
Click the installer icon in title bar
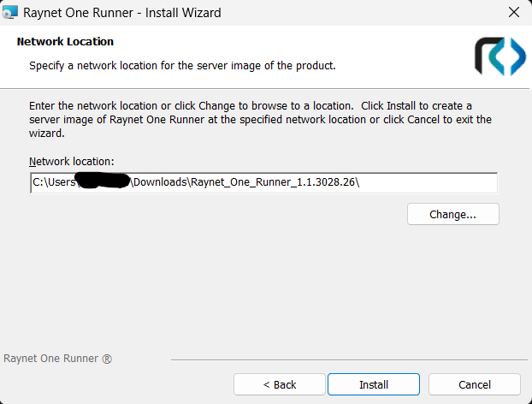tap(10, 12)
